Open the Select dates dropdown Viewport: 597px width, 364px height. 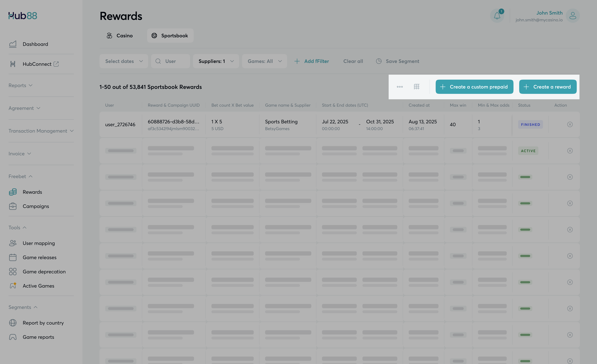[124, 61]
